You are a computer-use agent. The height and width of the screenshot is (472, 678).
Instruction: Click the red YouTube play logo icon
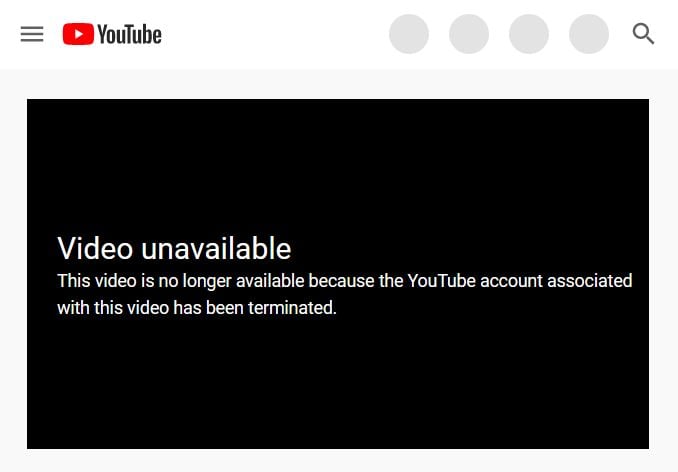(x=78, y=34)
